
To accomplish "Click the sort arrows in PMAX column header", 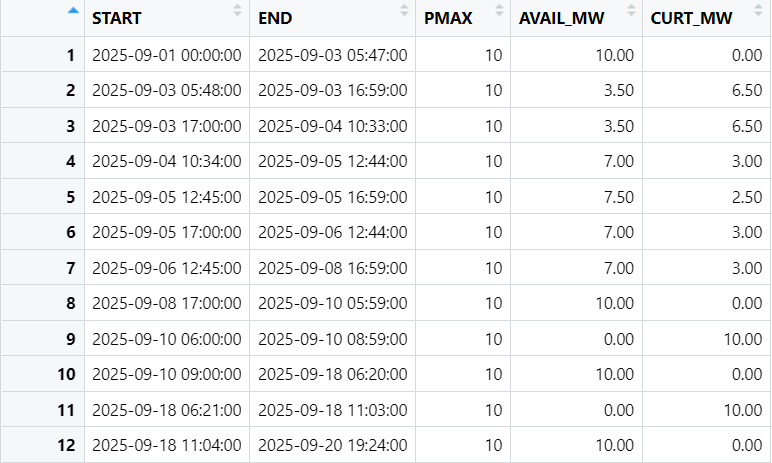I will 498,10.
